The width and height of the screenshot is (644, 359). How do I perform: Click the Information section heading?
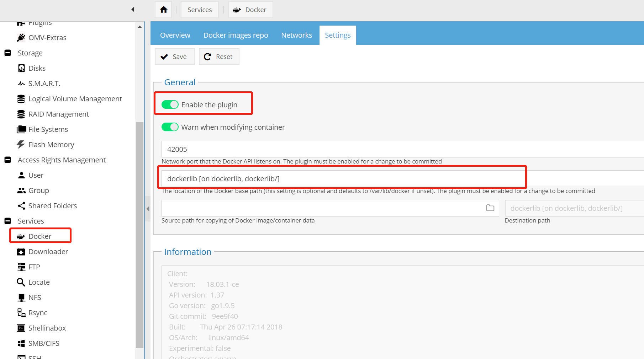pyautogui.click(x=188, y=252)
